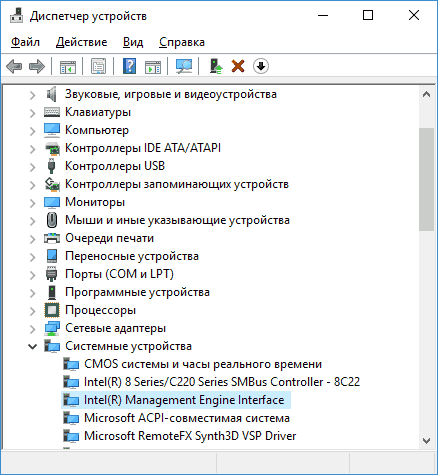The width and height of the screenshot is (438, 475).
Task: Select Microsoft RemoteFX Synth3D VSP Driver
Action: pos(190,436)
